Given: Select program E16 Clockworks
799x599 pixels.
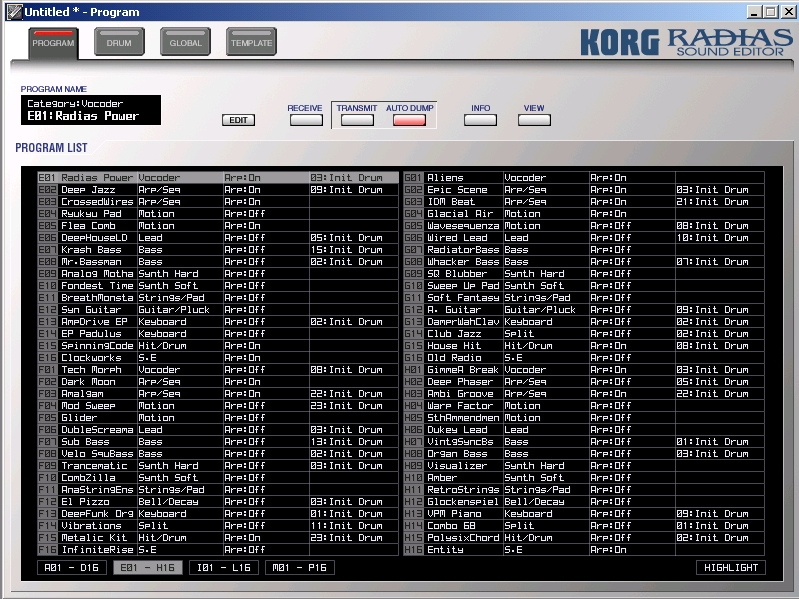Looking at the screenshot, I should pyautogui.click(x=218, y=358).
